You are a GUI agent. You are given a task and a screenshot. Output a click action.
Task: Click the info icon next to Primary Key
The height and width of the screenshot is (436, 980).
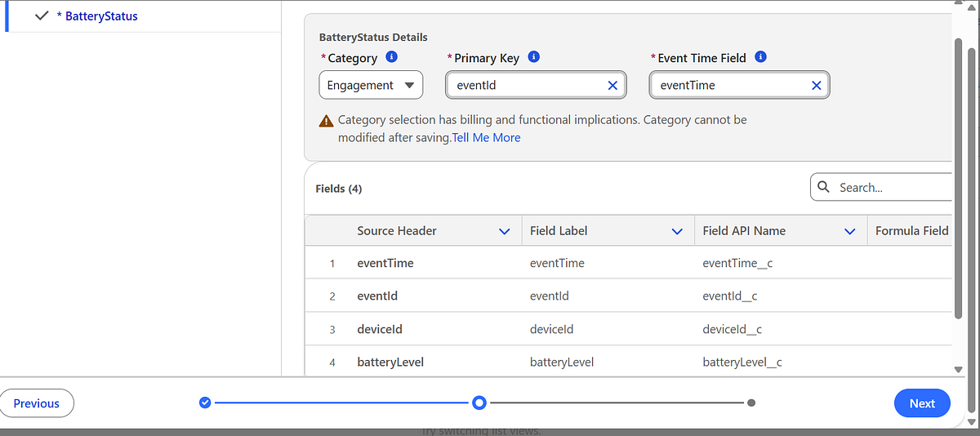(x=534, y=57)
